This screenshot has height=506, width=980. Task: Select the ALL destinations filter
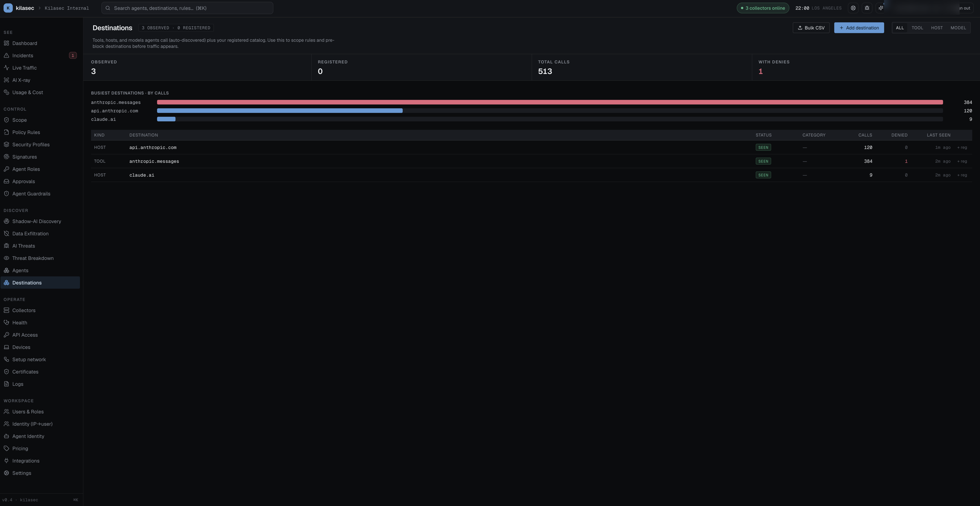[900, 28]
